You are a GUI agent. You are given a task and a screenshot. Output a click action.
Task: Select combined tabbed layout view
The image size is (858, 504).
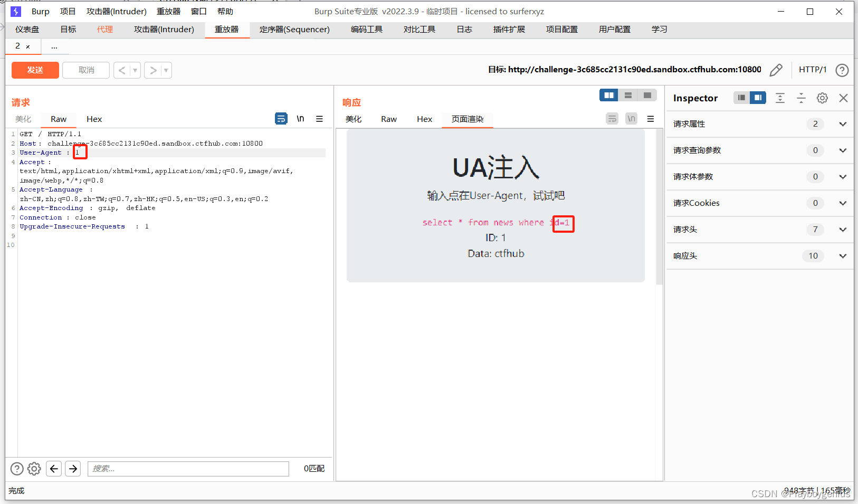coord(647,95)
